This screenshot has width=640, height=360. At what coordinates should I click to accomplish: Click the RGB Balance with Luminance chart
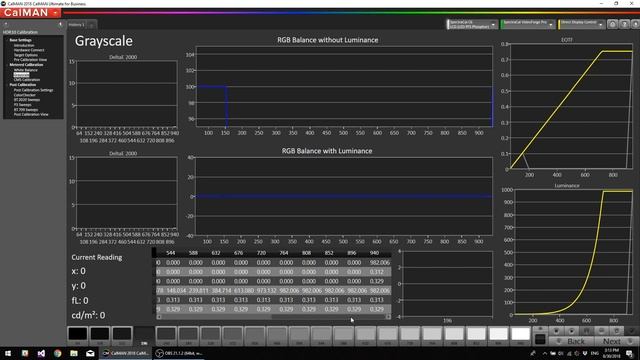(344, 196)
